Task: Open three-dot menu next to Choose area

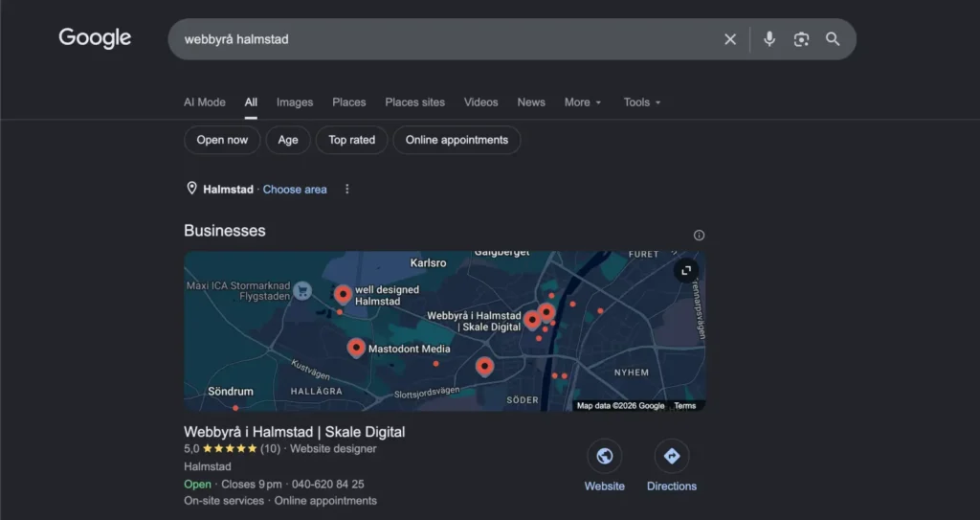Action: 346,189
